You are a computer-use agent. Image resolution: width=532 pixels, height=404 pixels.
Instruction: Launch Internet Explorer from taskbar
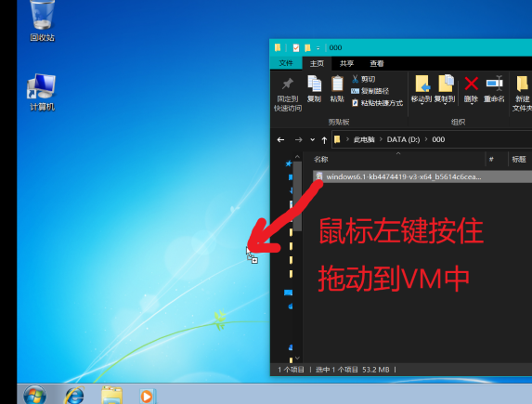tap(74, 396)
